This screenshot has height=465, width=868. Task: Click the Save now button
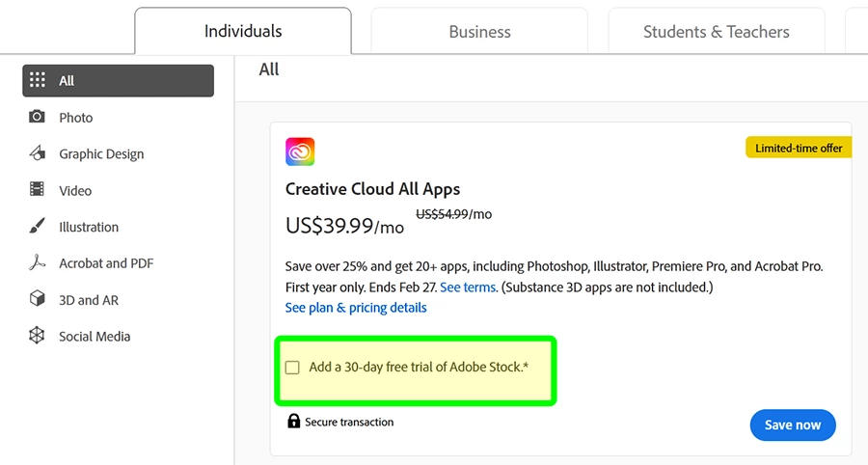793,425
